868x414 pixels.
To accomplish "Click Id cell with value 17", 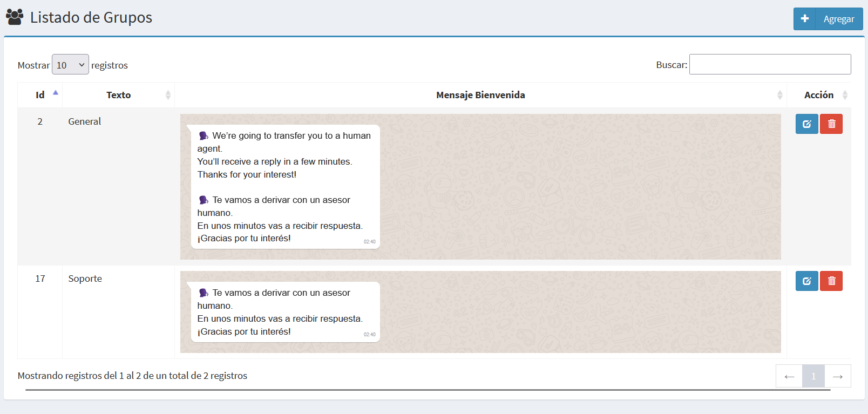I will (40, 312).
